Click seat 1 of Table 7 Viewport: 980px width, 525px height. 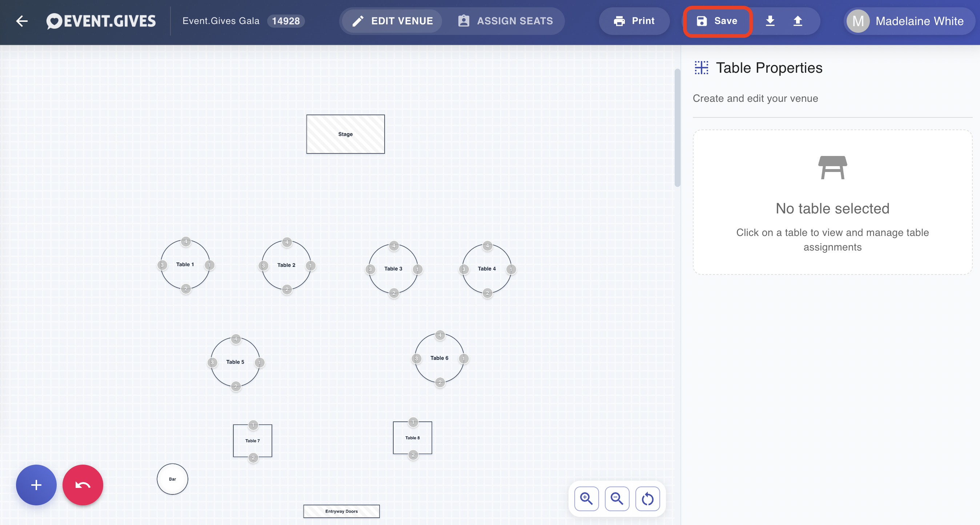tap(253, 425)
